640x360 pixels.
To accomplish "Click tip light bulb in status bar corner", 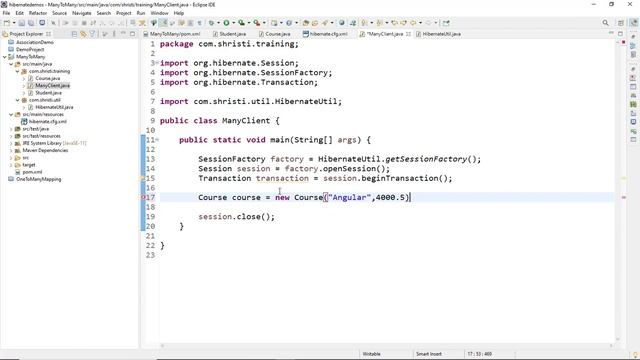I will 635,355.
